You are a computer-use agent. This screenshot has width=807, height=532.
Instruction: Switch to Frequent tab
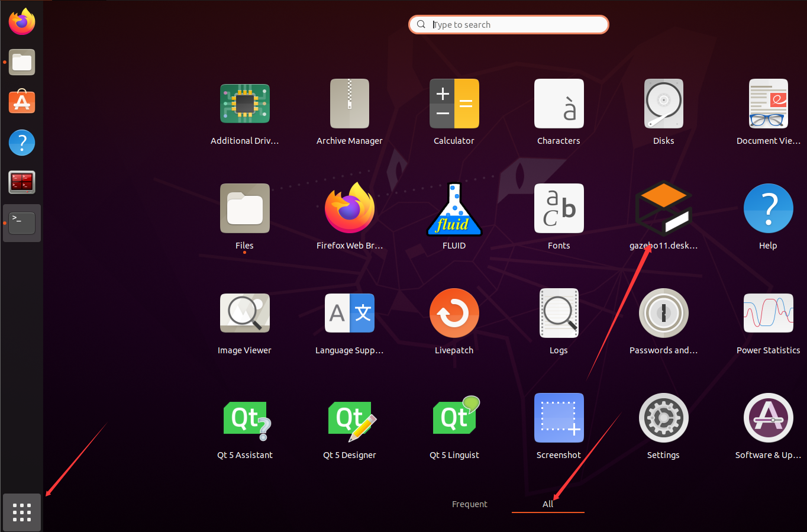(x=470, y=504)
